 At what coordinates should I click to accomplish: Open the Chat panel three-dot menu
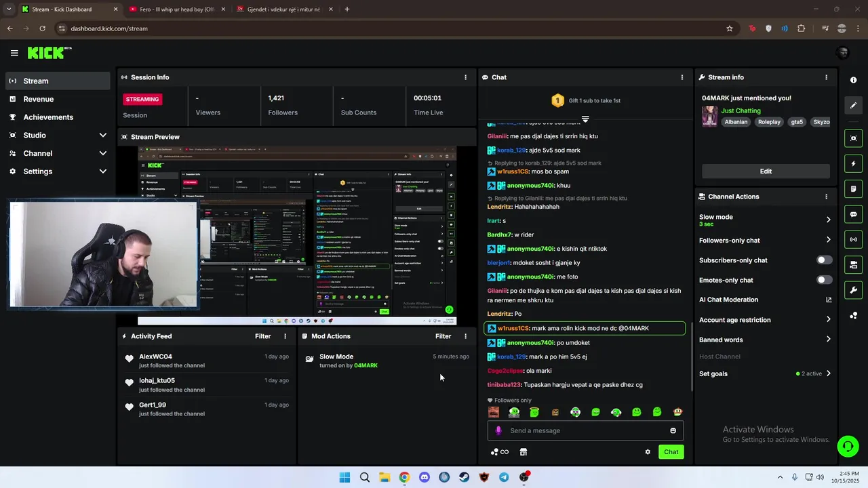point(682,77)
